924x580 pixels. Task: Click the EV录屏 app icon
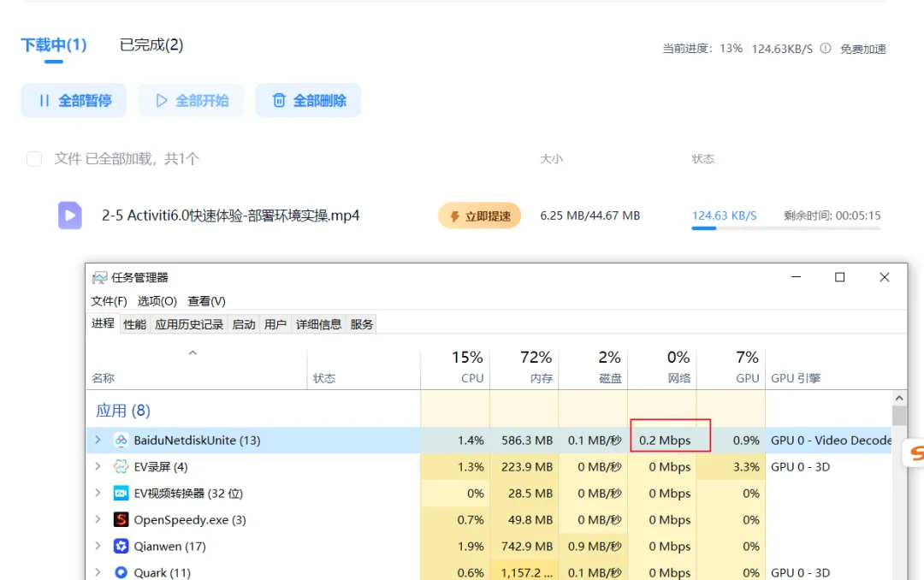pyautogui.click(x=121, y=467)
